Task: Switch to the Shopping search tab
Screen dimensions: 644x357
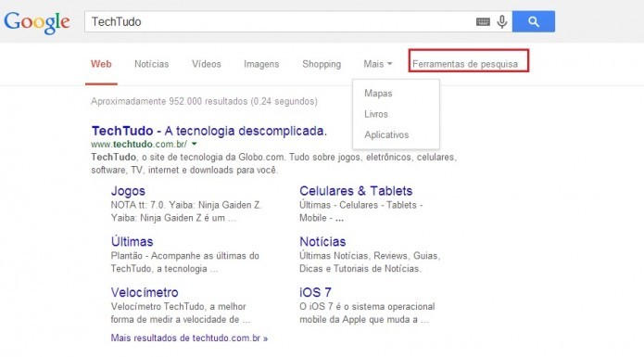Action: (x=322, y=64)
